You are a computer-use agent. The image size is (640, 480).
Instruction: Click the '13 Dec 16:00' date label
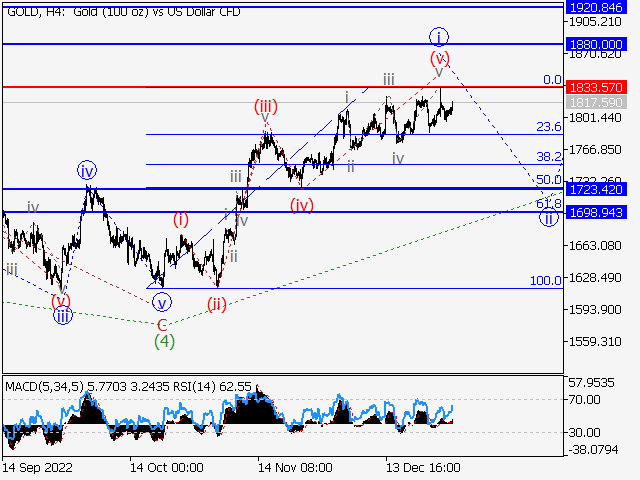[423, 468]
